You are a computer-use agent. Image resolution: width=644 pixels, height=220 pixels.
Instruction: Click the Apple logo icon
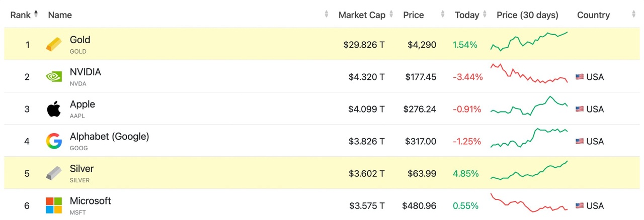(x=54, y=109)
